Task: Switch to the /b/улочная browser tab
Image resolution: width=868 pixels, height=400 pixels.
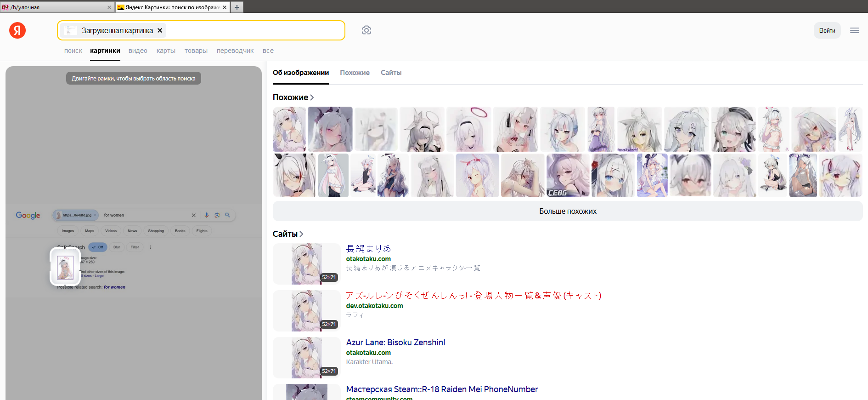Action: click(x=55, y=7)
